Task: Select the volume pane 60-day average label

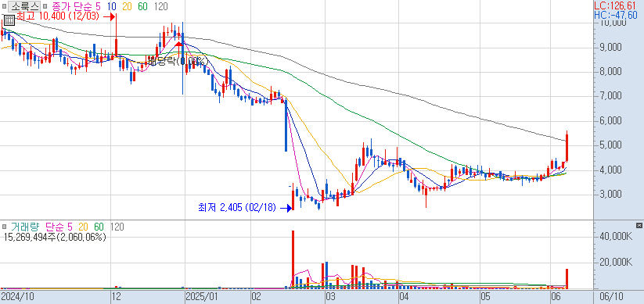Action: coord(99,227)
